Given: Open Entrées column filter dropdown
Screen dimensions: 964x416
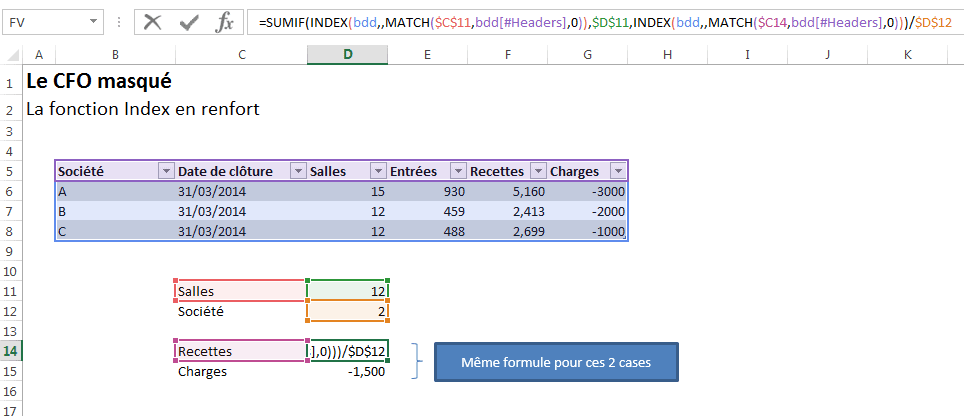Looking at the screenshot, I should coord(457,171).
